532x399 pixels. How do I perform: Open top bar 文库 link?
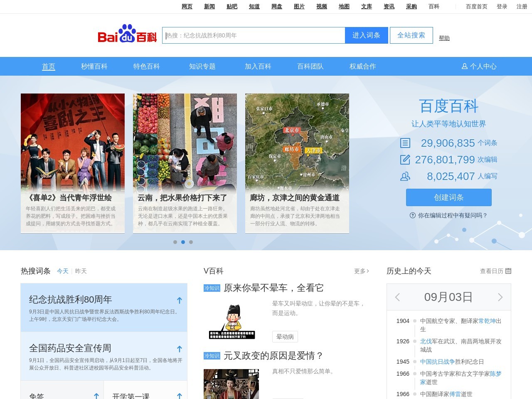pos(367,7)
